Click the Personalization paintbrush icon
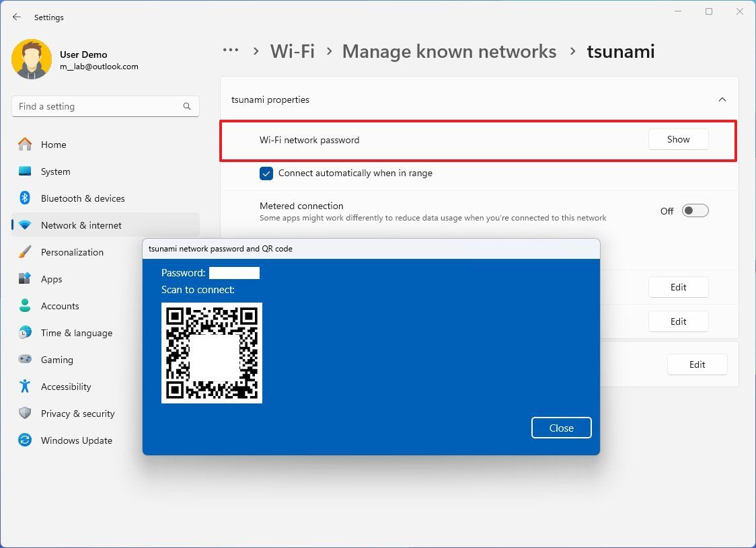The height and width of the screenshot is (548, 756). point(25,251)
